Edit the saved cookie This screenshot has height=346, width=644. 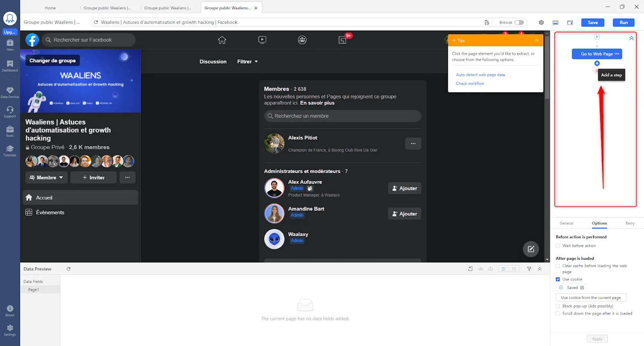(582, 288)
